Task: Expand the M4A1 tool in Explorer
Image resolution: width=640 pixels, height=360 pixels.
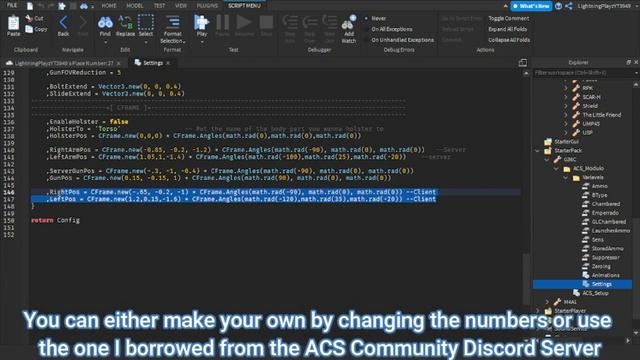Action: (x=547, y=302)
